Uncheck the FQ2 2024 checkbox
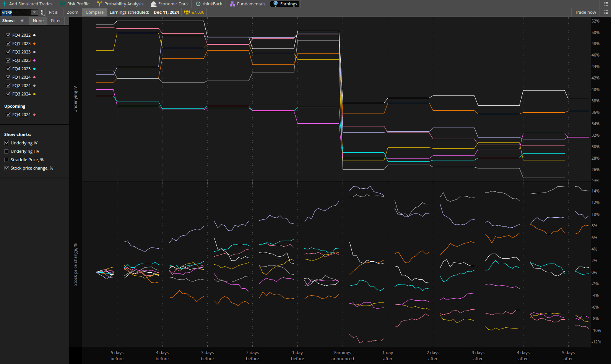Screen dimensions: 611x364 [x=8, y=86]
